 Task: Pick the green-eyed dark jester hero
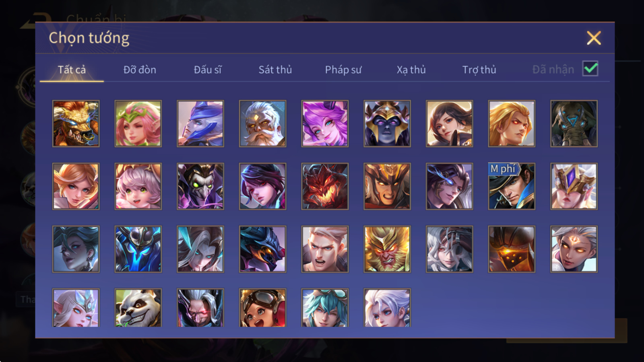[x=200, y=186]
